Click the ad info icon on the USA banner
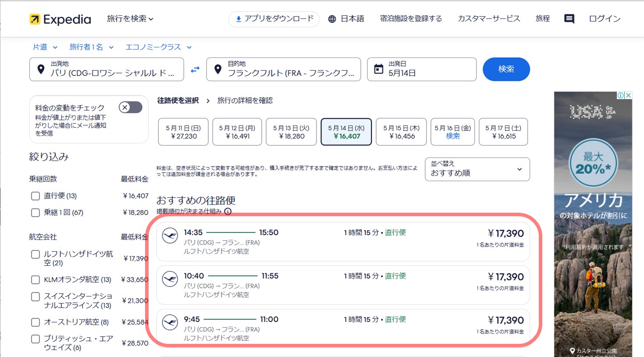The height and width of the screenshot is (357, 644). pos(621,95)
